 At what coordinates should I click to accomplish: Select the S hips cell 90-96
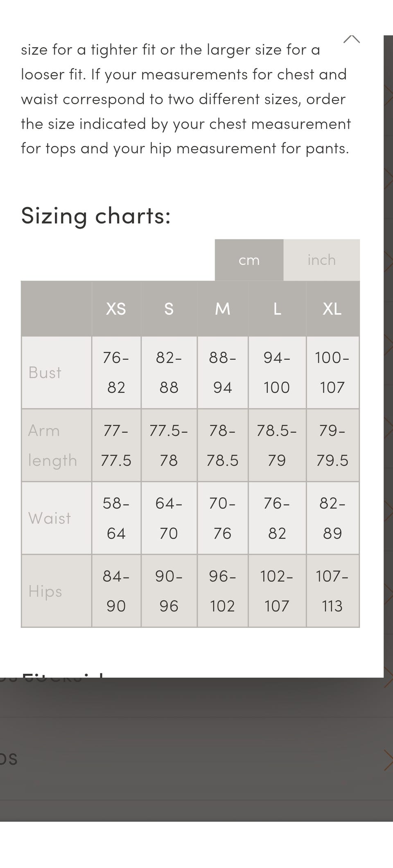(x=169, y=591)
